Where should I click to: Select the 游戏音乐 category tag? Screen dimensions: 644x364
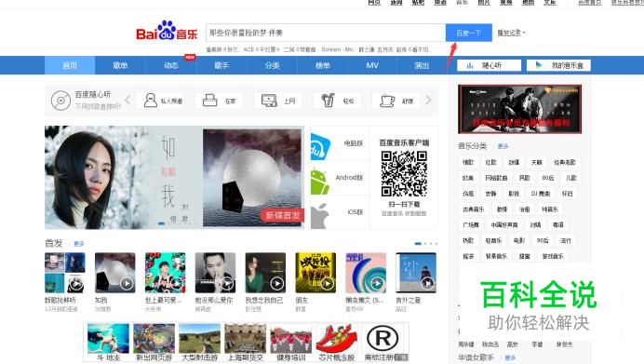coord(553,256)
